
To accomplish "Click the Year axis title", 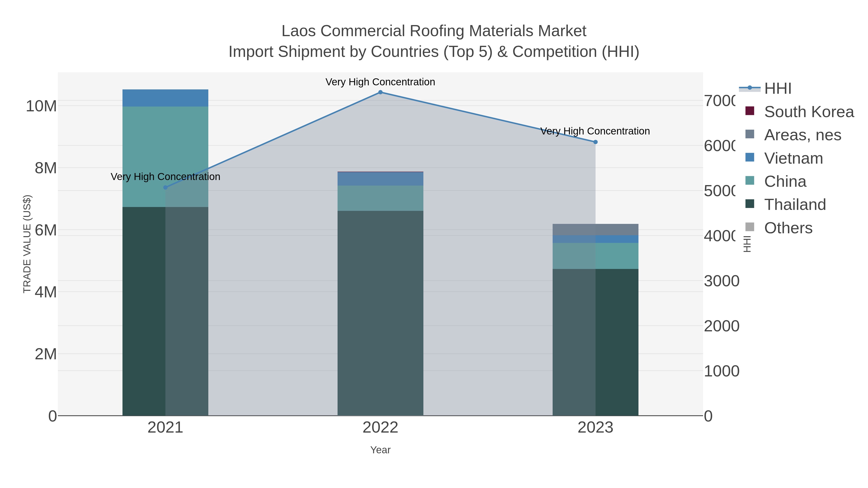I will click(380, 450).
